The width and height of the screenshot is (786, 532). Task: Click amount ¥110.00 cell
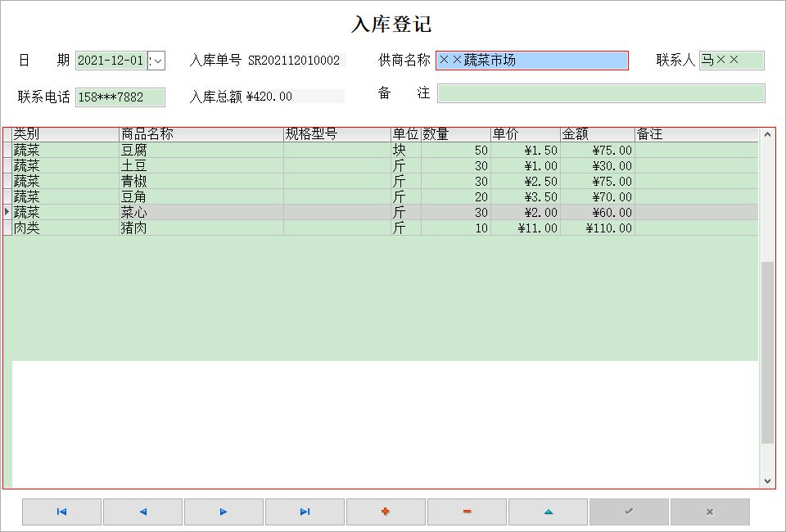(x=598, y=228)
